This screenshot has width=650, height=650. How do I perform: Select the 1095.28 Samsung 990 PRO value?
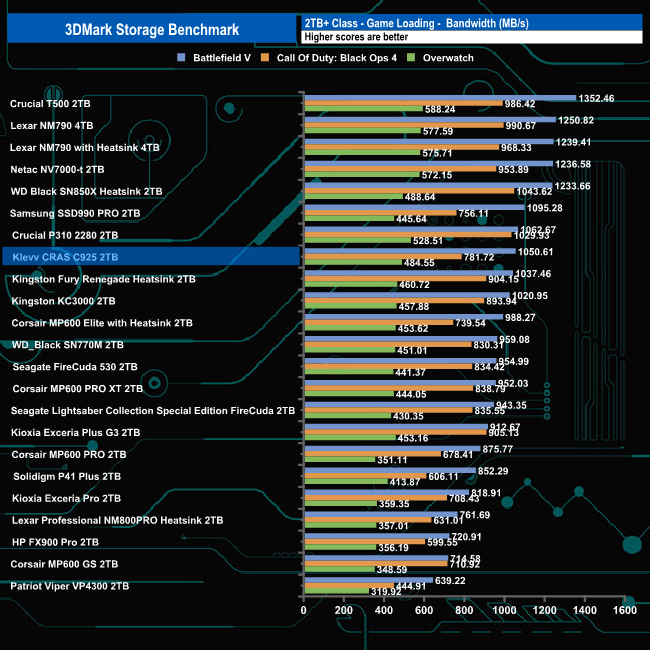pos(544,208)
